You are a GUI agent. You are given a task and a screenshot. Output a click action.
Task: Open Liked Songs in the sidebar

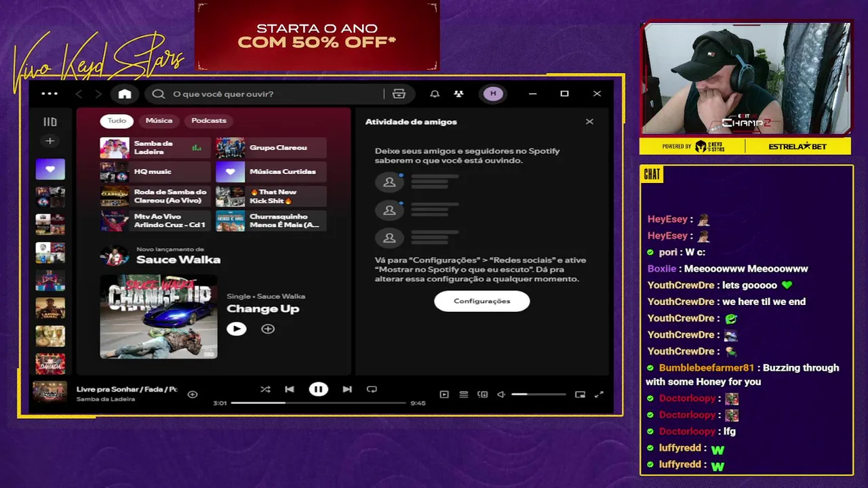coord(50,169)
